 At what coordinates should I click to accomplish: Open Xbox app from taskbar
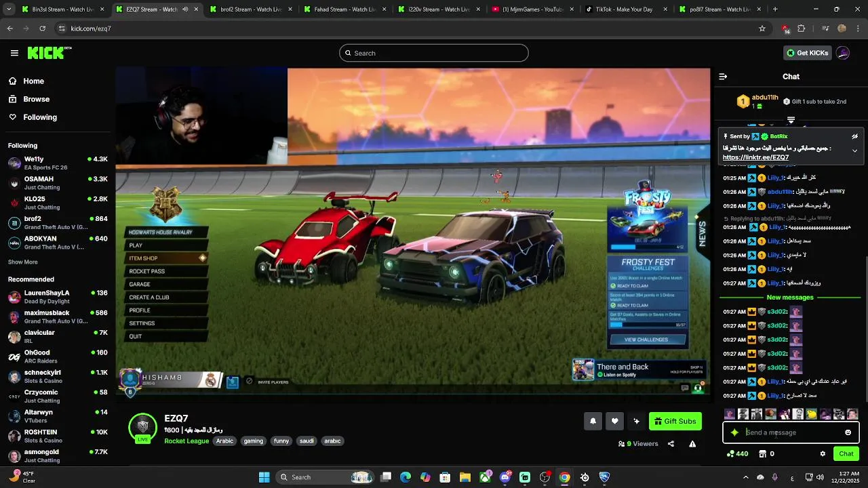[485, 477]
